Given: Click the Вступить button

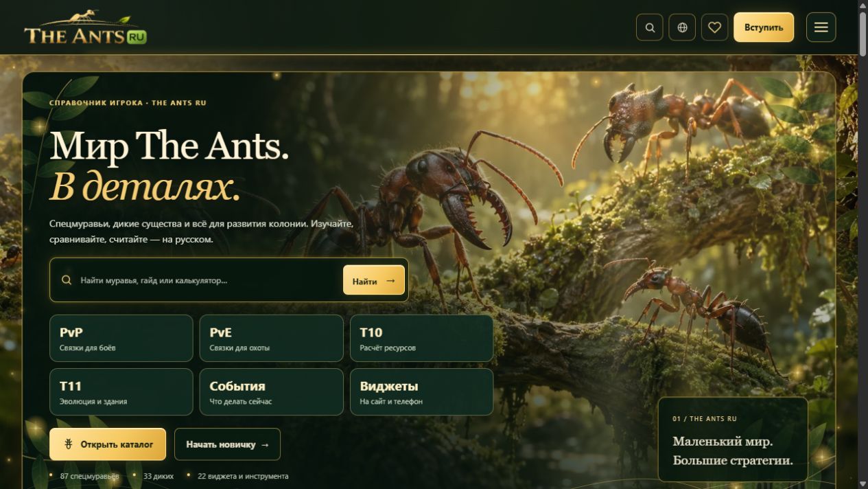Looking at the screenshot, I should point(764,27).
